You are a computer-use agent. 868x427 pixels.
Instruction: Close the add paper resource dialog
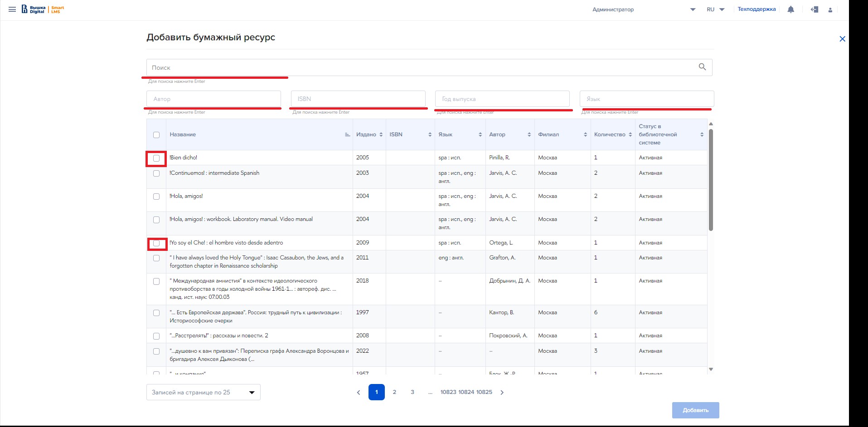(x=842, y=39)
